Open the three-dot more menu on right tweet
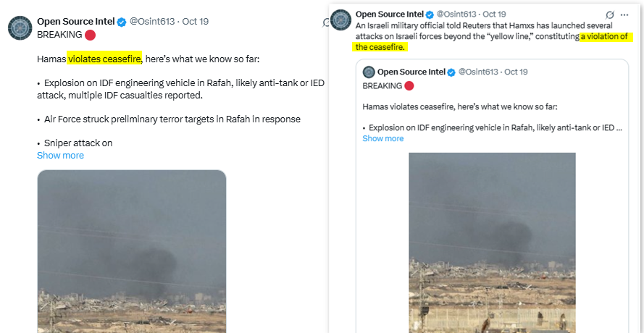The image size is (644, 333). pyautogui.click(x=624, y=14)
